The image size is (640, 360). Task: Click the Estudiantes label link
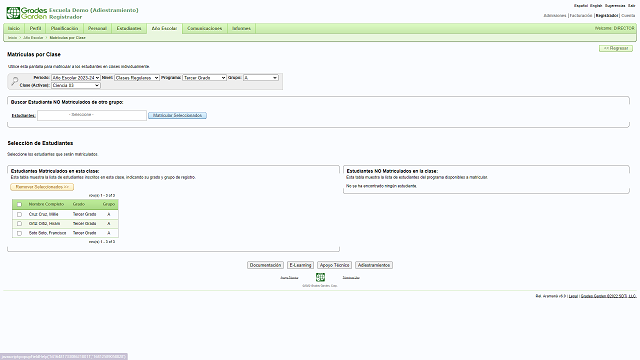tap(23, 116)
